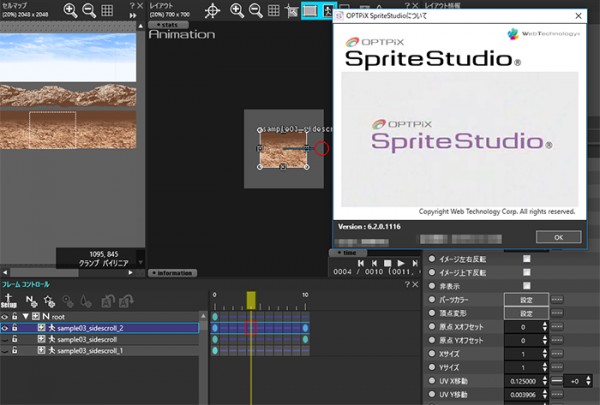Toggle the lock on sample03_sidescroll_1
Viewport: 600px width, 405px height.
coord(14,351)
